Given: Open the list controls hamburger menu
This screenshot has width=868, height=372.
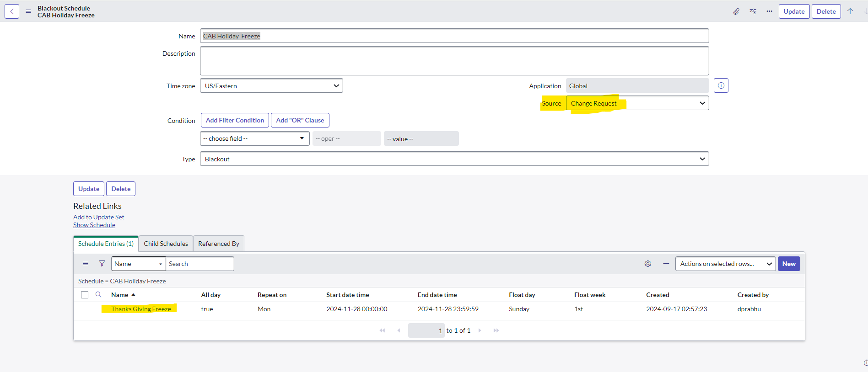Looking at the screenshot, I should [x=86, y=264].
